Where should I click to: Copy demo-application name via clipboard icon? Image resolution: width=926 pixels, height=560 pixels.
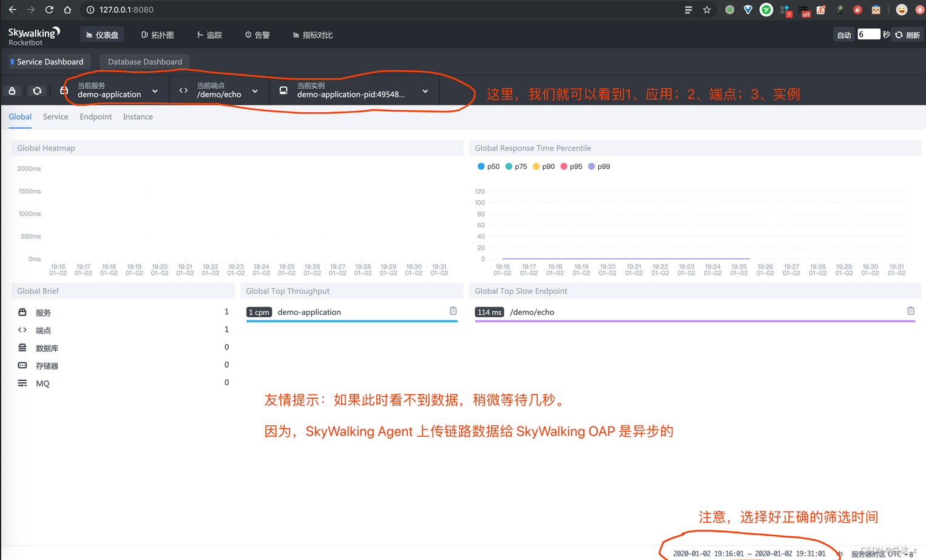(x=453, y=311)
